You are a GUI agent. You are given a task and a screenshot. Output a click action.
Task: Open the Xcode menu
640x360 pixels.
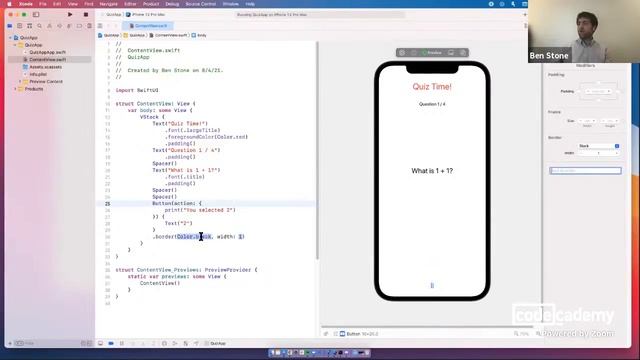[x=26, y=4]
